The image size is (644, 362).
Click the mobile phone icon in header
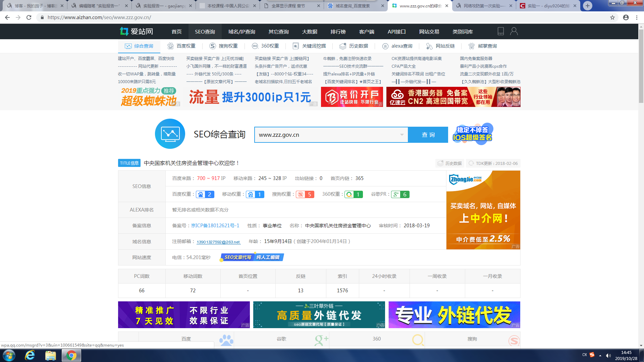tap(500, 31)
